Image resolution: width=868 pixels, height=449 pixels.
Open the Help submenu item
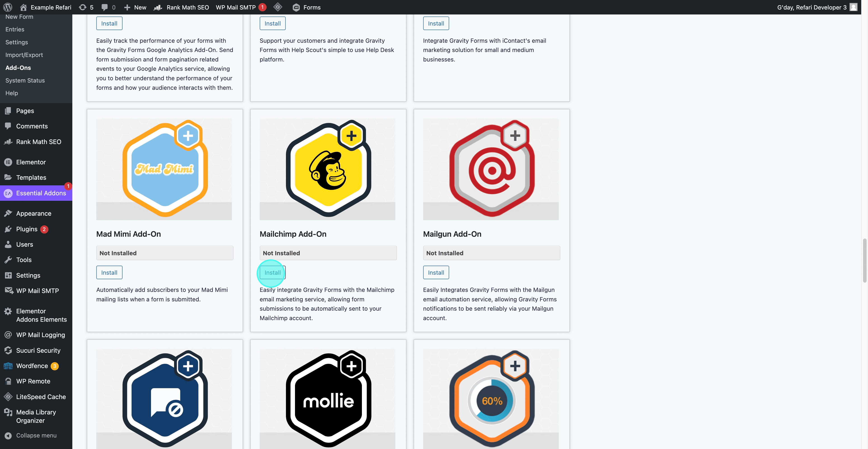point(12,93)
